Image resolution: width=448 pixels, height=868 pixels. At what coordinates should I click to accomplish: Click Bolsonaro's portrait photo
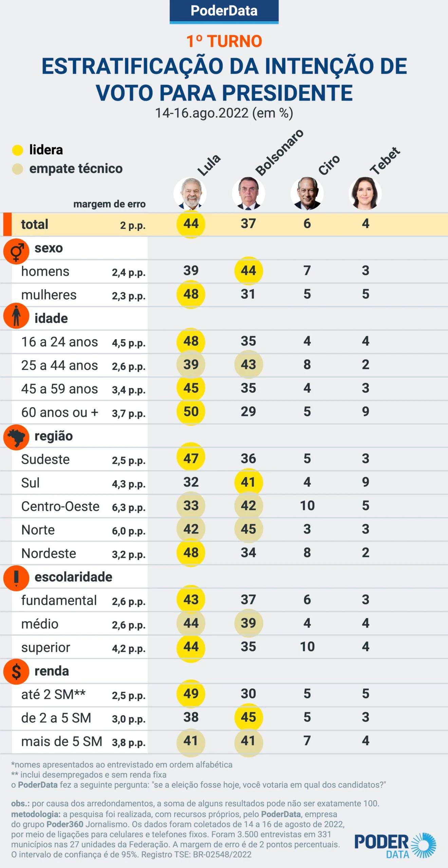tap(248, 194)
